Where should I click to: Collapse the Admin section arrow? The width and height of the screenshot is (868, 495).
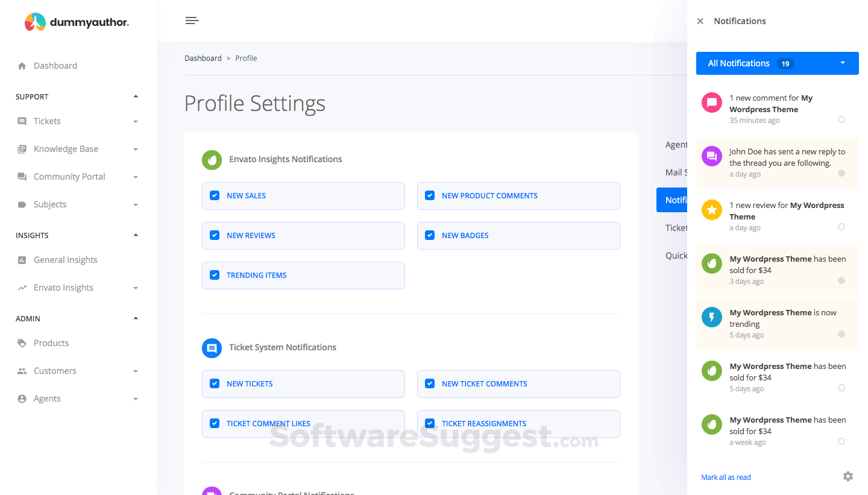pyautogui.click(x=136, y=318)
